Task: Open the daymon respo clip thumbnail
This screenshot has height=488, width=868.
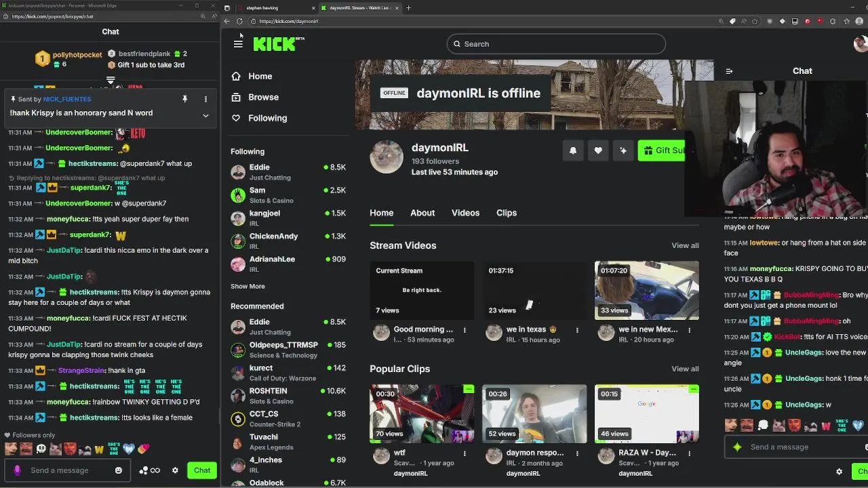Action: click(534, 413)
